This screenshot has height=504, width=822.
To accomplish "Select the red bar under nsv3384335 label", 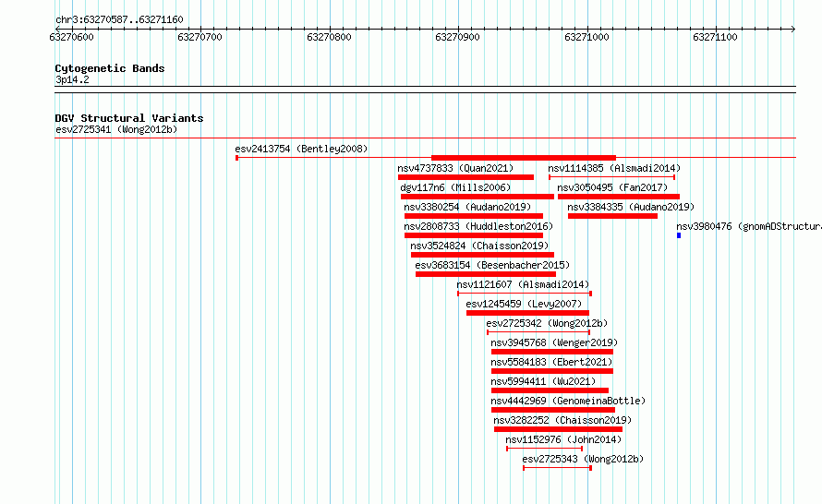I will tap(612, 216).
